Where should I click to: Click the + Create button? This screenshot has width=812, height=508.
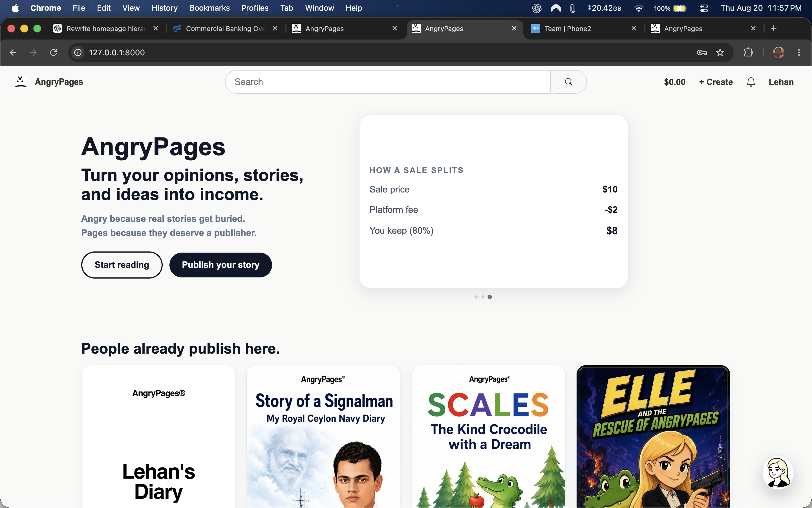(716, 82)
